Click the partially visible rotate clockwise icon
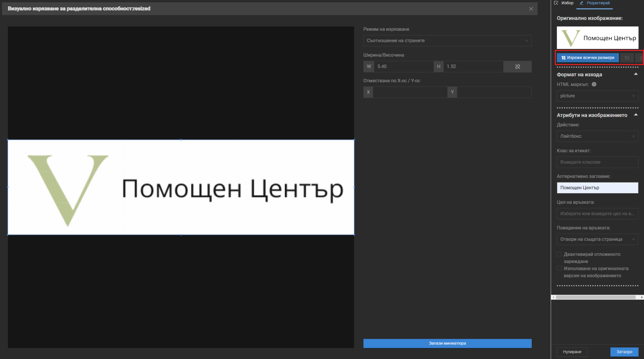This screenshot has height=359, width=644. 641,58
